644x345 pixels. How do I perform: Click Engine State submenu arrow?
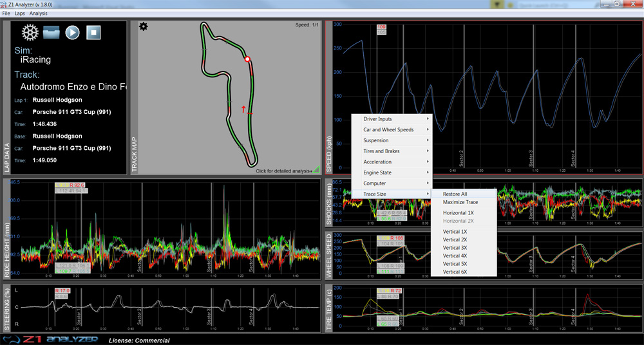point(428,172)
